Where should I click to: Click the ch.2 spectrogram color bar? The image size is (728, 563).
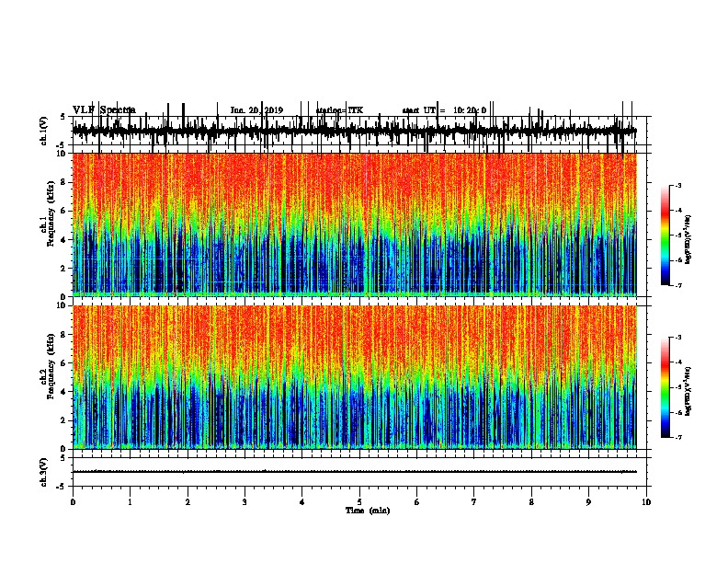[x=665, y=387]
